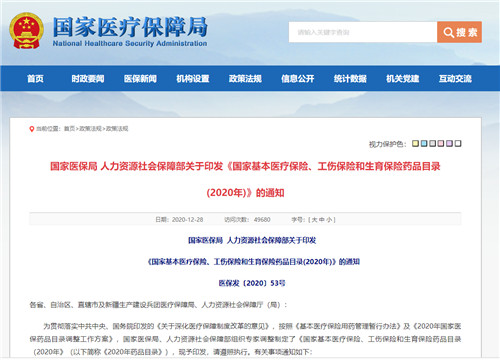Click the visit count 49680
This screenshot has width=500, height=360.
[262, 220]
